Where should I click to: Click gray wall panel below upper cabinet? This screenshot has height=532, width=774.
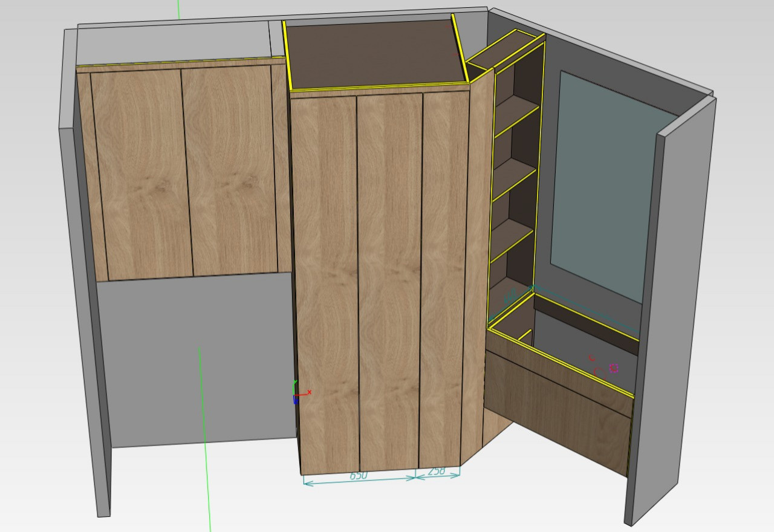193,363
